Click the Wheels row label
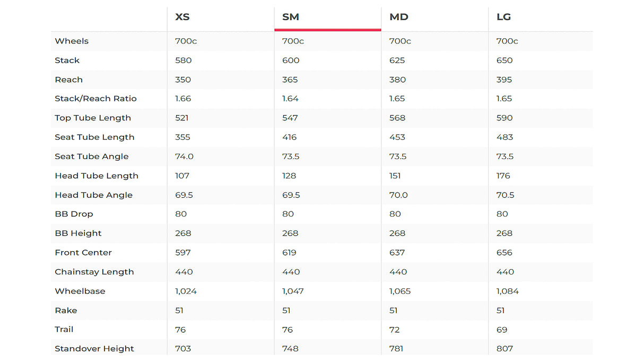The image size is (644, 362). (72, 41)
